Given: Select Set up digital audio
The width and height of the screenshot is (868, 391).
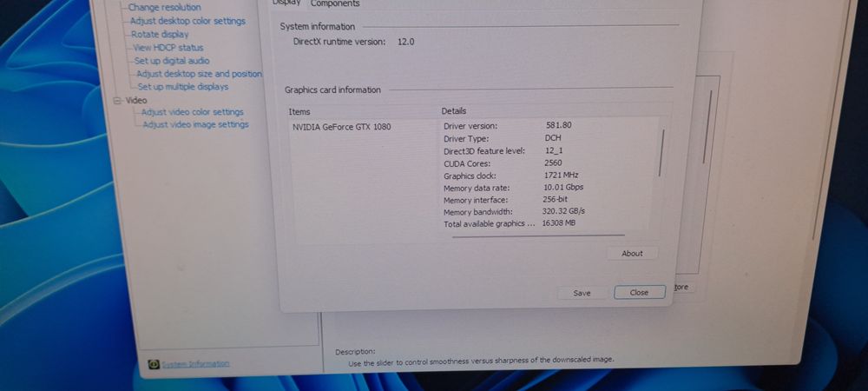Looking at the screenshot, I should (x=172, y=61).
